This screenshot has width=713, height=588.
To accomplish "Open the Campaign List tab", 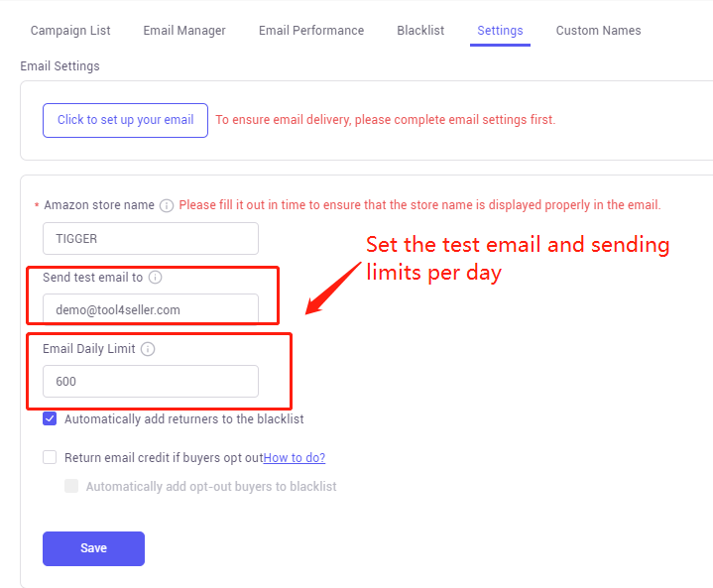I will (x=70, y=31).
